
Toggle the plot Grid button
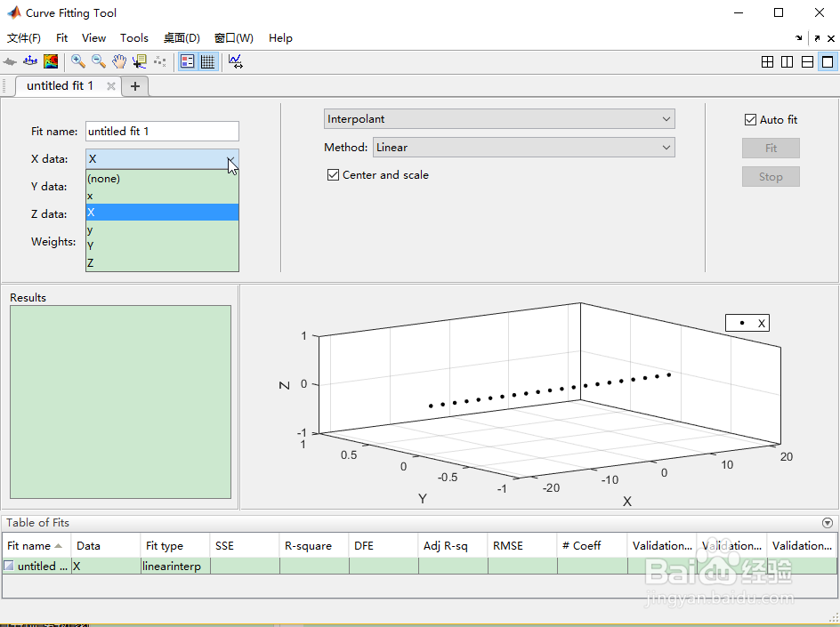tap(208, 61)
